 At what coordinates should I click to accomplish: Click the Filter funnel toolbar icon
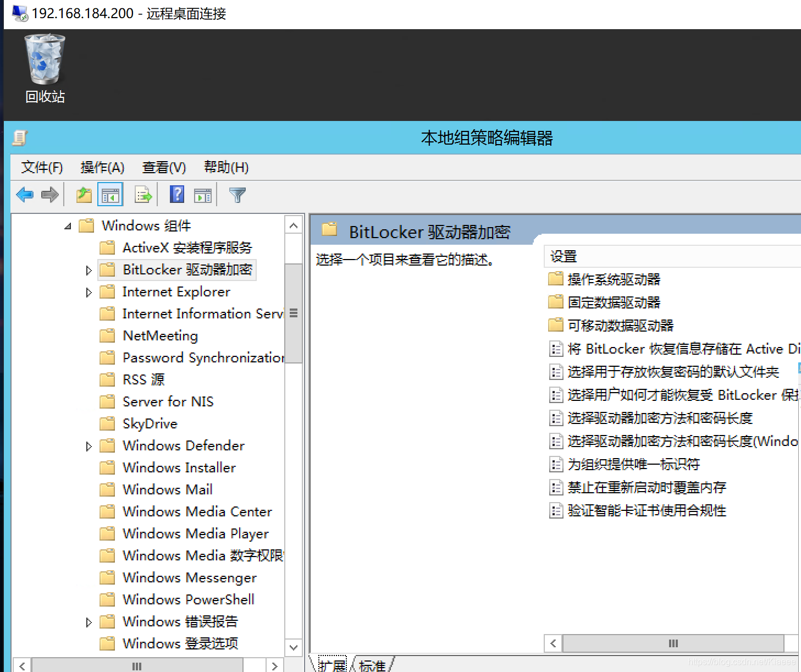click(x=237, y=195)
